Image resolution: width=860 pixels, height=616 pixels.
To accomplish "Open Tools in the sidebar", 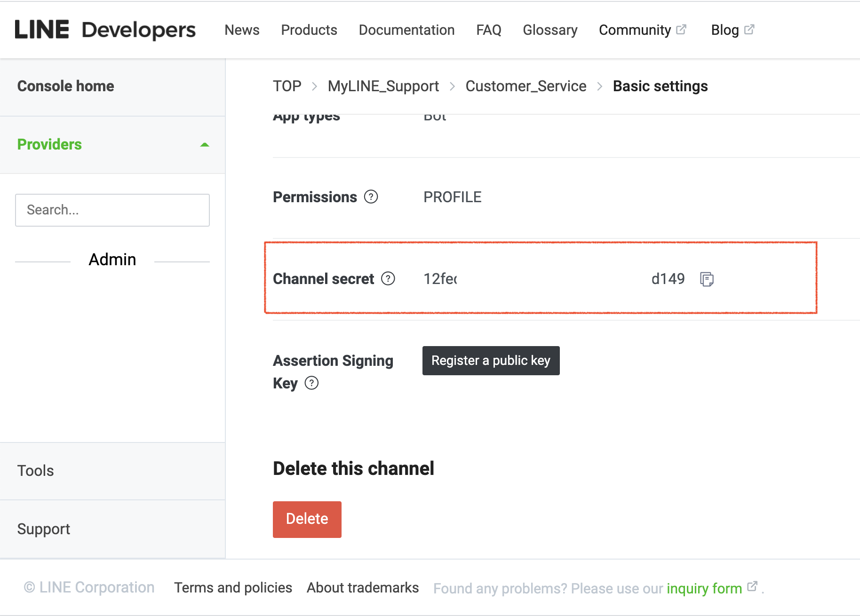I will pos(36,471).
